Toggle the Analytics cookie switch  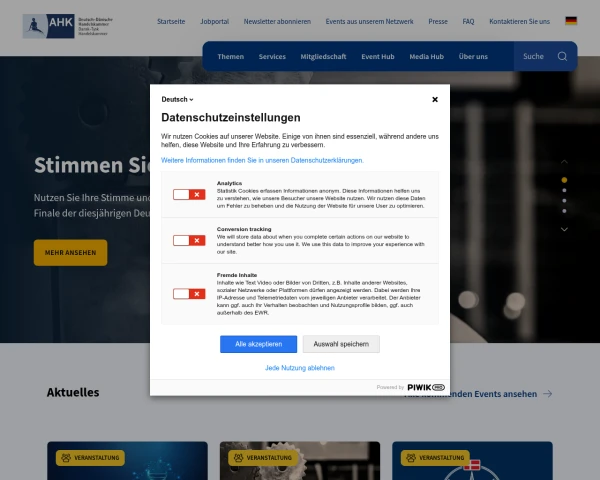189,194
